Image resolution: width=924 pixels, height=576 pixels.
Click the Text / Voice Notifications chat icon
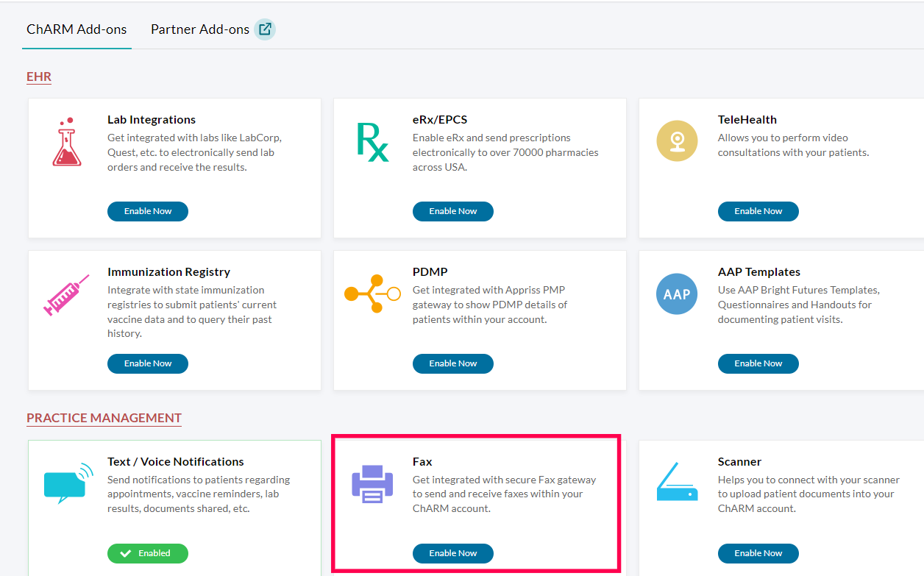[x=68, y=483]
